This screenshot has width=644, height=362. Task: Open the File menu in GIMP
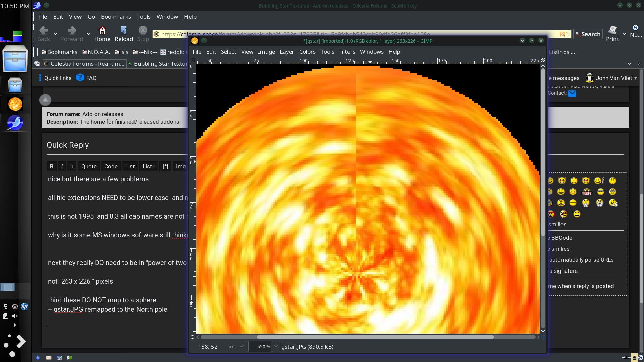pos(197,52)
